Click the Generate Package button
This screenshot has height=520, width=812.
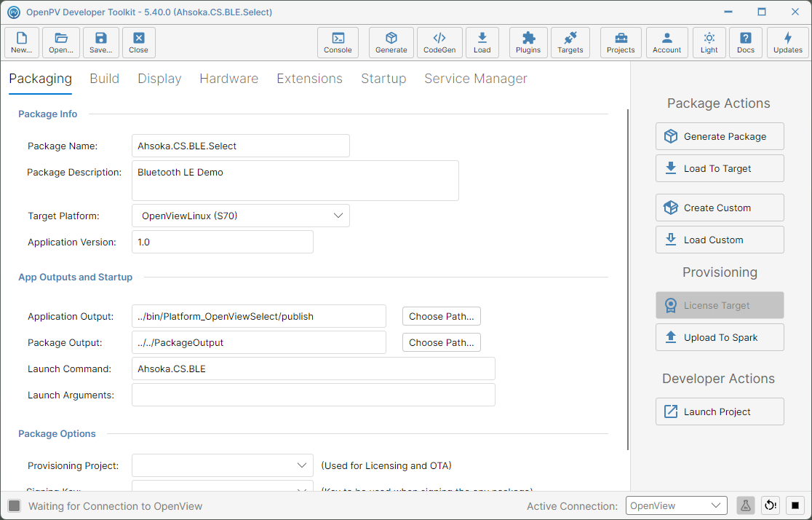pyautogui.click(x=720, y=136)
